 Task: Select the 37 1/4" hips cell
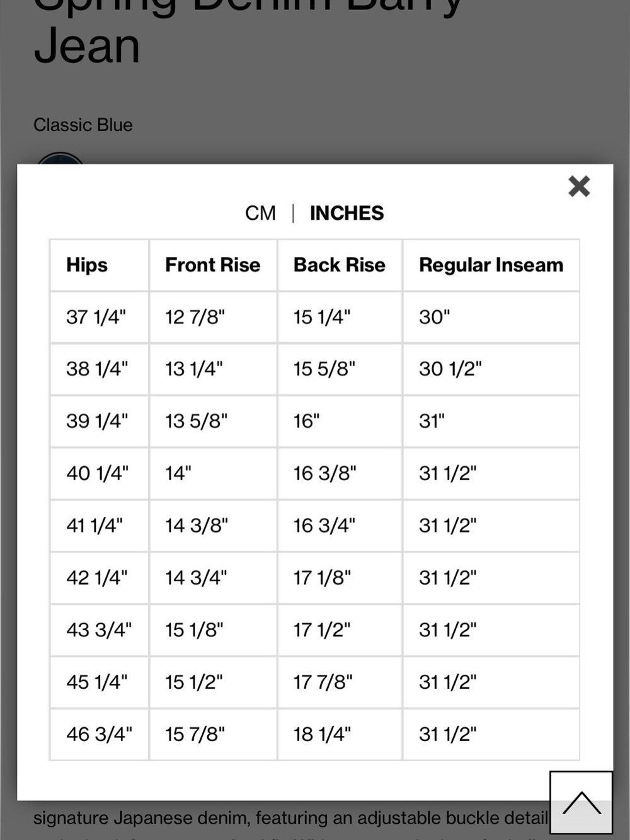(x=100, y=317)
